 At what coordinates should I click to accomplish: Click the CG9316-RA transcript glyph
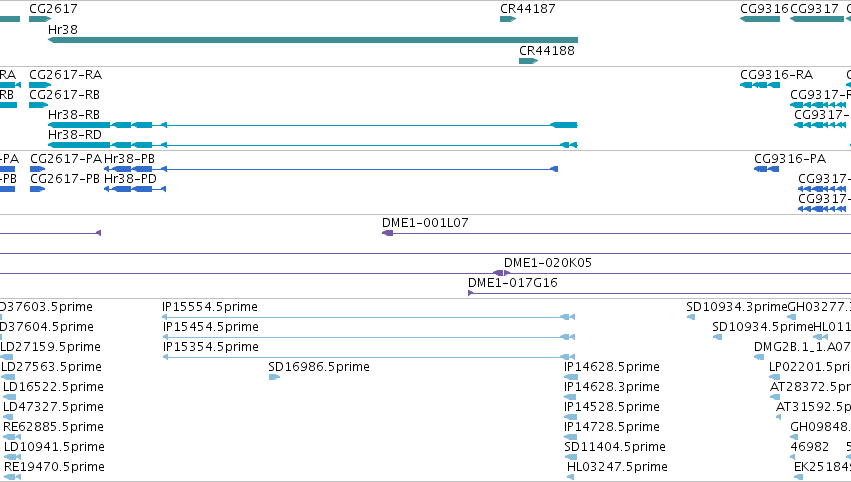tap(760, 85)
